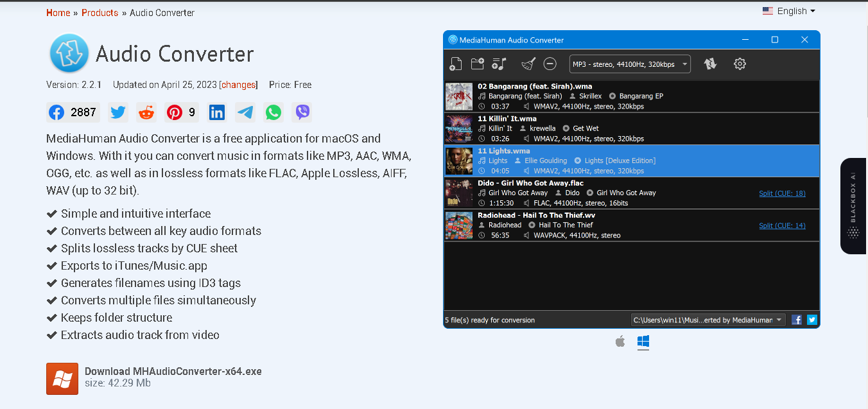Click the Facebook icon in converter status bar
The image size is (868, 409).
point(797,320)
